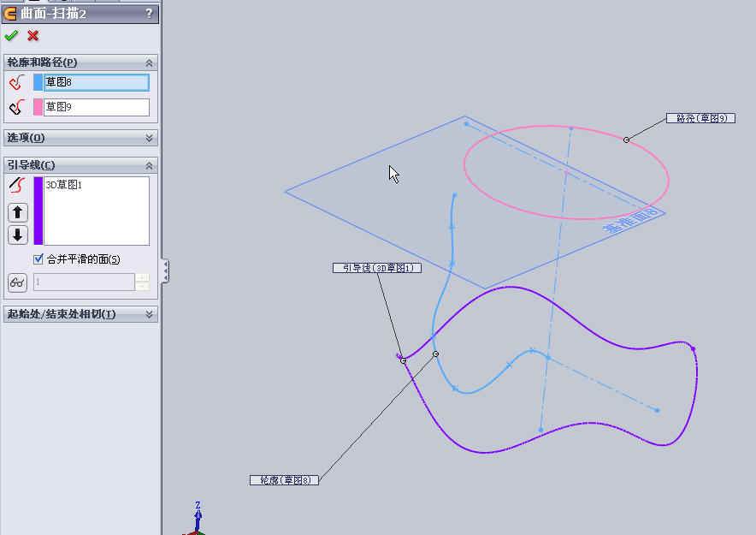The height and width of the screenshot is (535, 756).
Task: Expand the 起始处/结束处相切(T) section
Action: [149, 314]
